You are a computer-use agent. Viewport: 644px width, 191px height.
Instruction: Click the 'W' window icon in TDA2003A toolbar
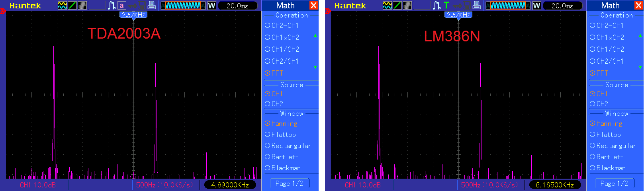coord(212,6)
